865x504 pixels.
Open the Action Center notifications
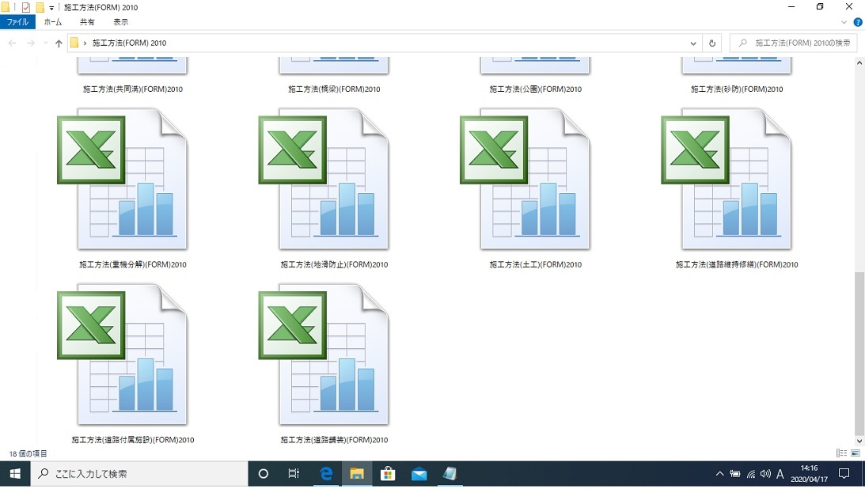tap(844, 474)
